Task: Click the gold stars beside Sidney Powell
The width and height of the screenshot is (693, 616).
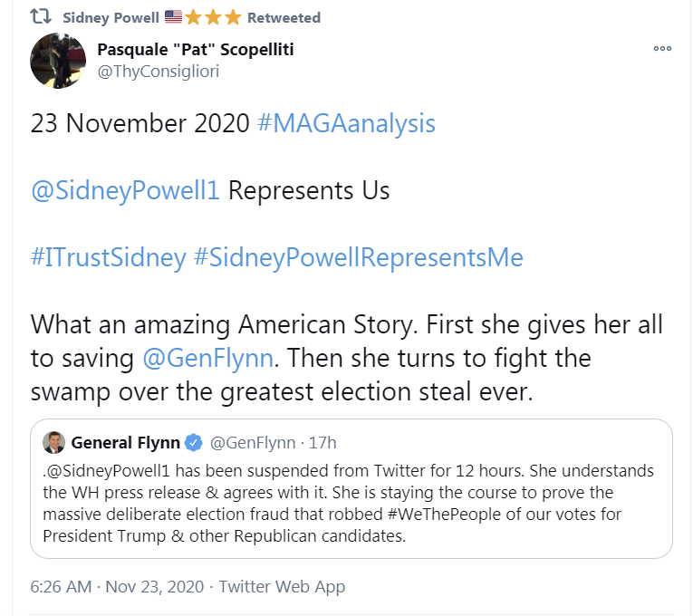Action: pyautogui.click(x=213, y=18)
